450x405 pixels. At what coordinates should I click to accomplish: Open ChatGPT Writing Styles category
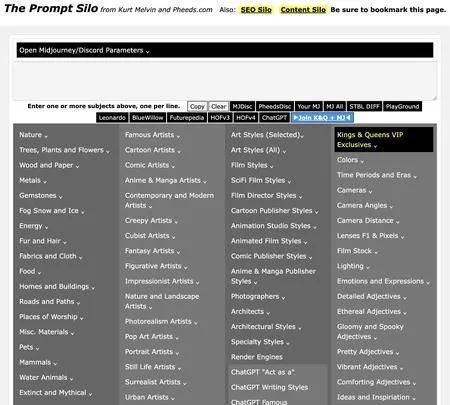tap(269, 387)
